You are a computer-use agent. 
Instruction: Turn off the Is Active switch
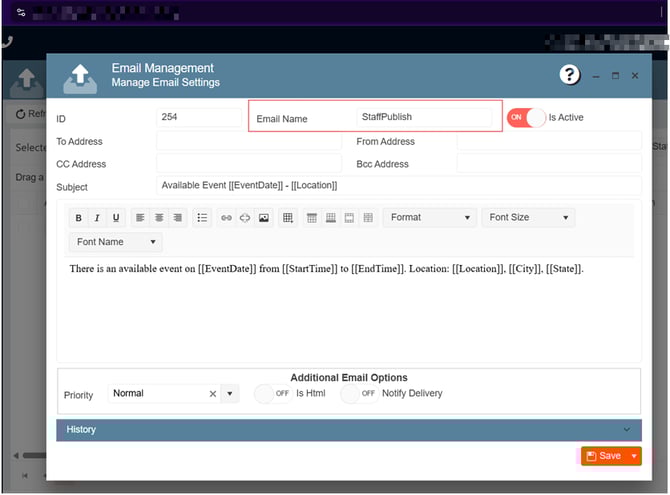pyautogui.click(x=526, y=117)
